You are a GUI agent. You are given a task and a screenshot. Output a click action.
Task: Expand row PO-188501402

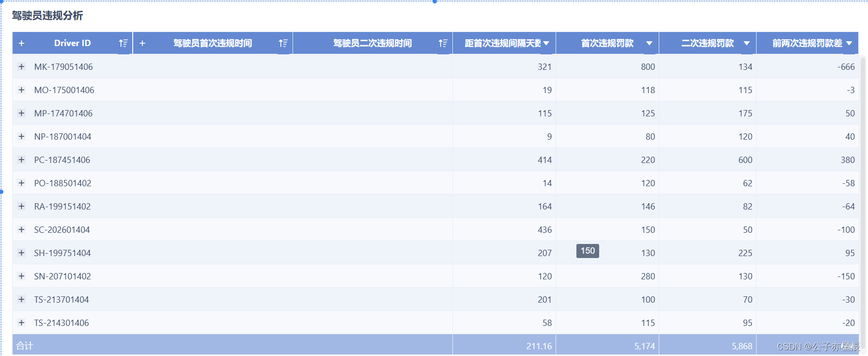point(21,183)
